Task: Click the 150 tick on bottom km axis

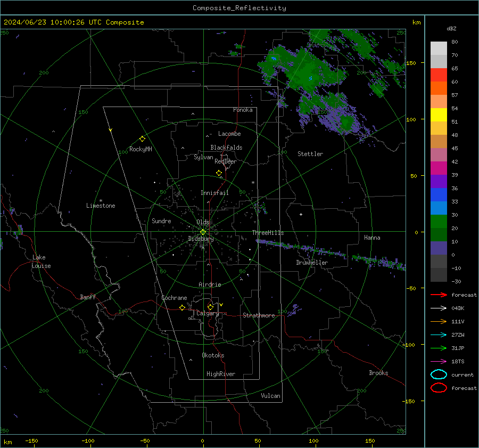Action: click(x=370, y=441)
